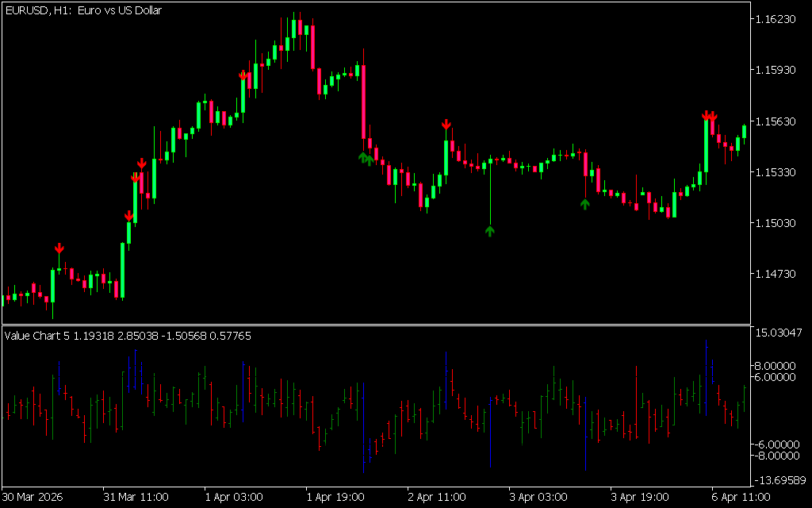Click the rightmost red sell arrow

(x=713, y=117)
